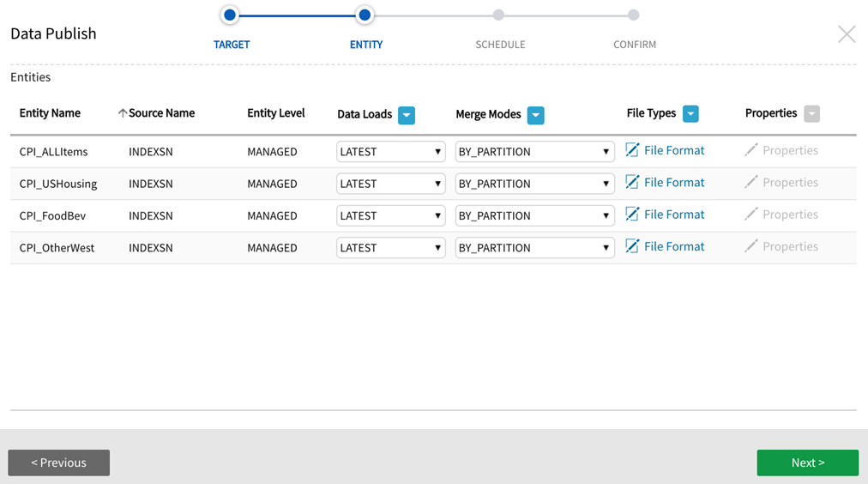Open the Data Loads column bulk dropdown
This screenshot has height=484, width=868.
407,115
